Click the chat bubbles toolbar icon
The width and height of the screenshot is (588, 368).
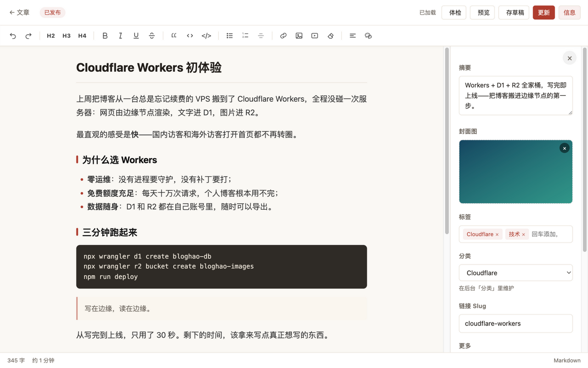368,36
